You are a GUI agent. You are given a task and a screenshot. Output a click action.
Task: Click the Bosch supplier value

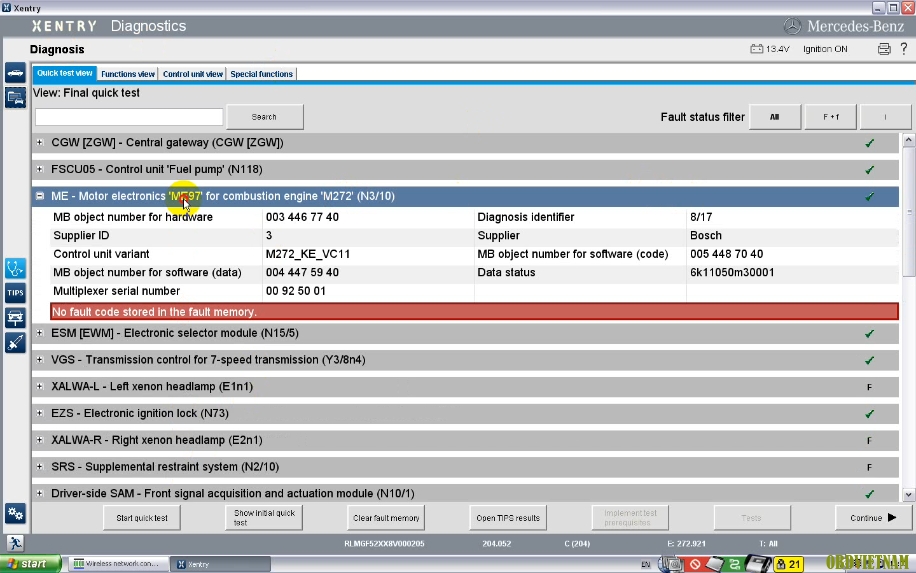point(706,235)
